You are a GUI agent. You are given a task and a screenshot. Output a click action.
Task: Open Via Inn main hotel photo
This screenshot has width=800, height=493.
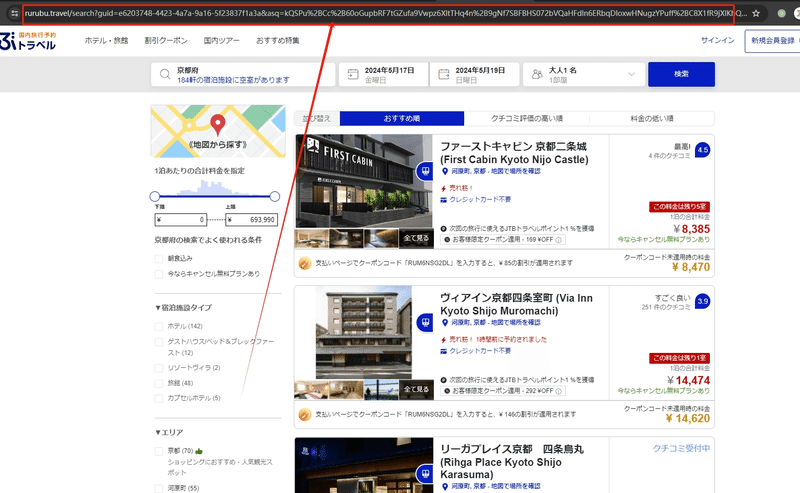(x=363, y=332)
